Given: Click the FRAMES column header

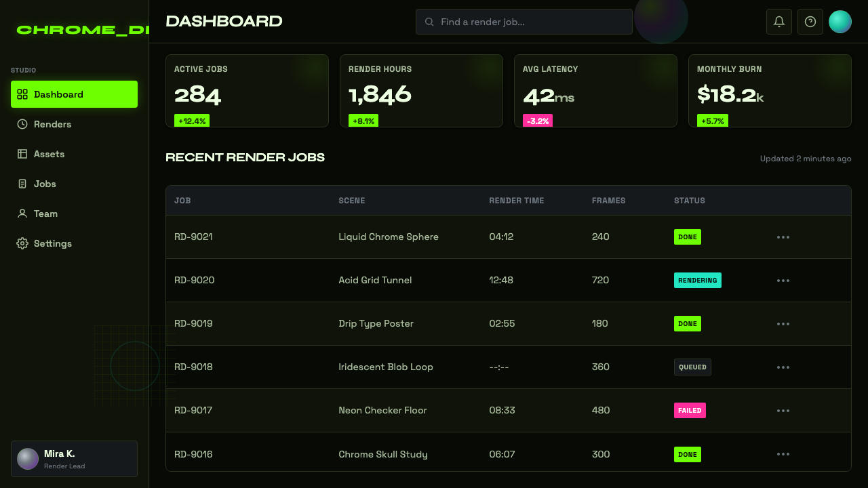Looking at the screenshot, I should click(609, 201).
